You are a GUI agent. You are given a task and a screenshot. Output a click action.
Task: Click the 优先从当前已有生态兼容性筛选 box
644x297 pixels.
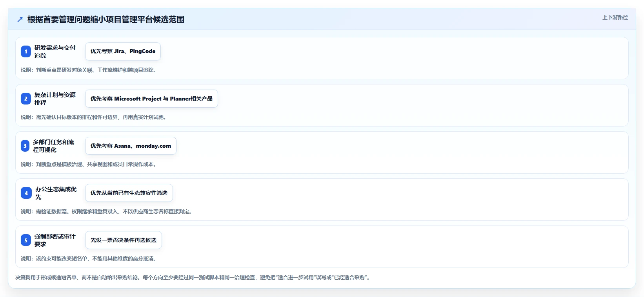pos(129,193)
